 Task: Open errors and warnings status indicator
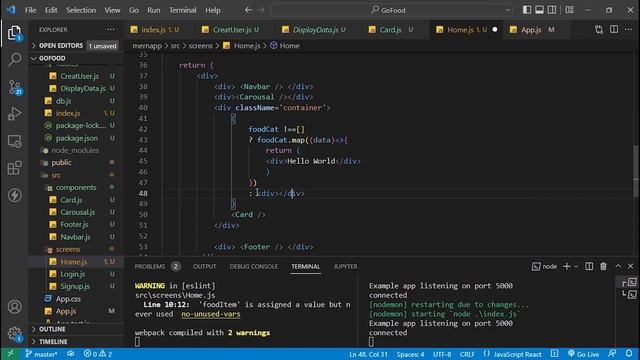coord(98,354)
